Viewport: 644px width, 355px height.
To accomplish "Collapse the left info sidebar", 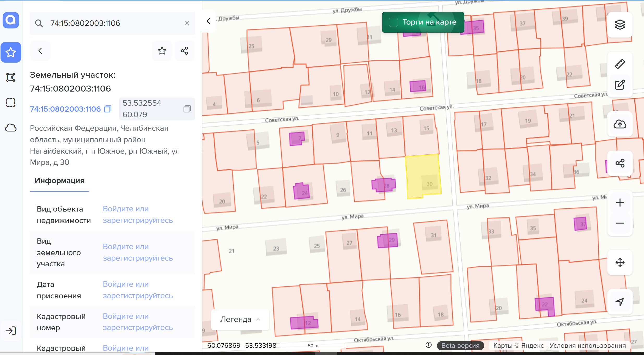I will tap(209, 21).
